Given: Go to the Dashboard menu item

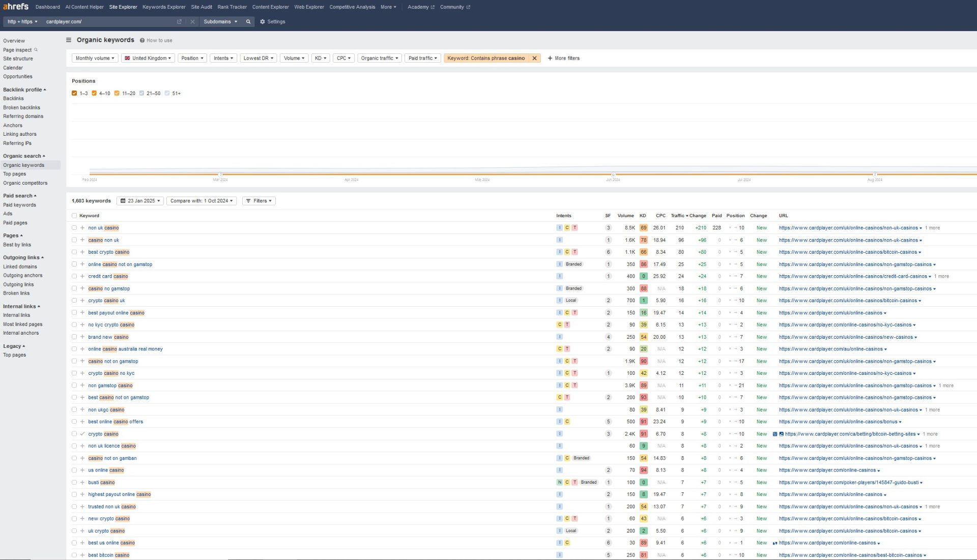Looking at the screenshot, I should pyautogui.click(x=48, y=7).
